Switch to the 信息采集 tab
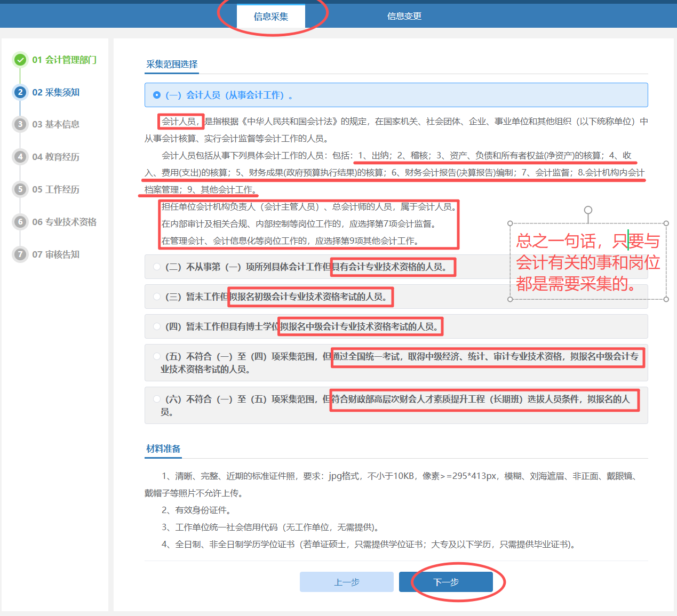The height and width of the screenshot is (616, 677). [271, 17]
